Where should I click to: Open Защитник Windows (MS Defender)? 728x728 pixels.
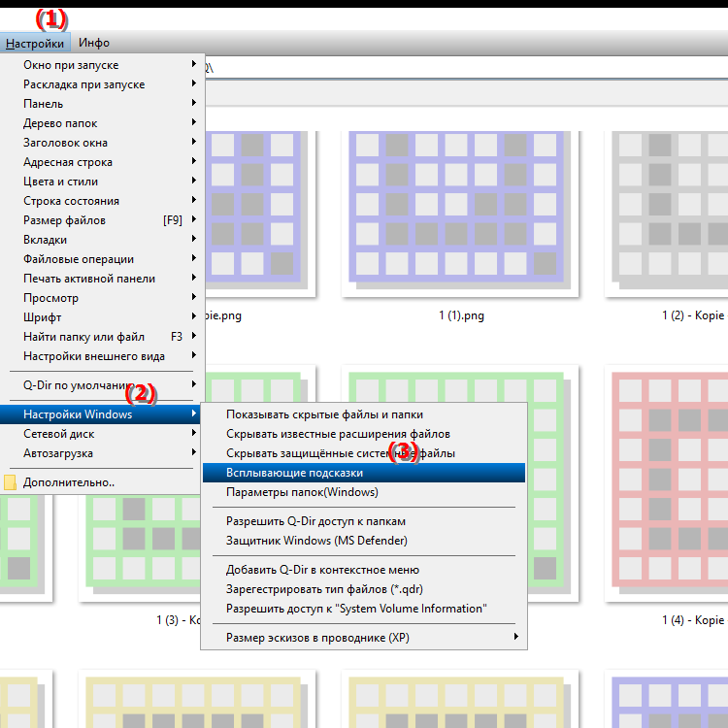pyautogui.click(x=364, y=541)
